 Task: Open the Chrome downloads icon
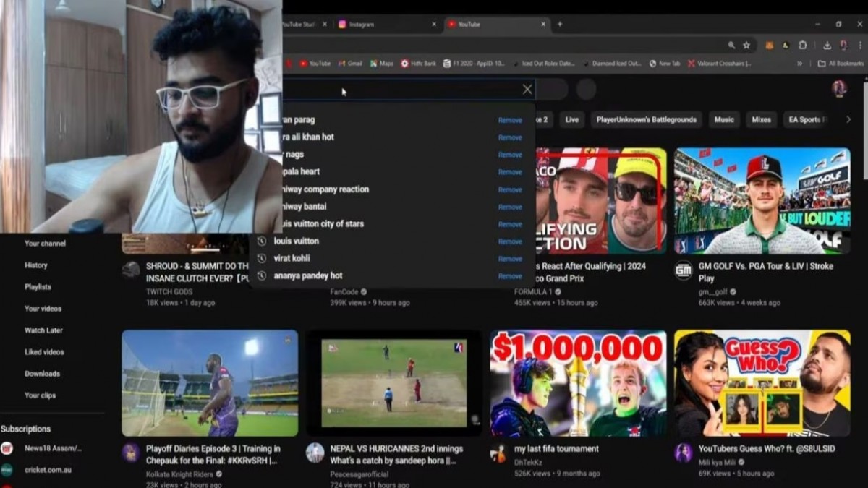(827, 45)
